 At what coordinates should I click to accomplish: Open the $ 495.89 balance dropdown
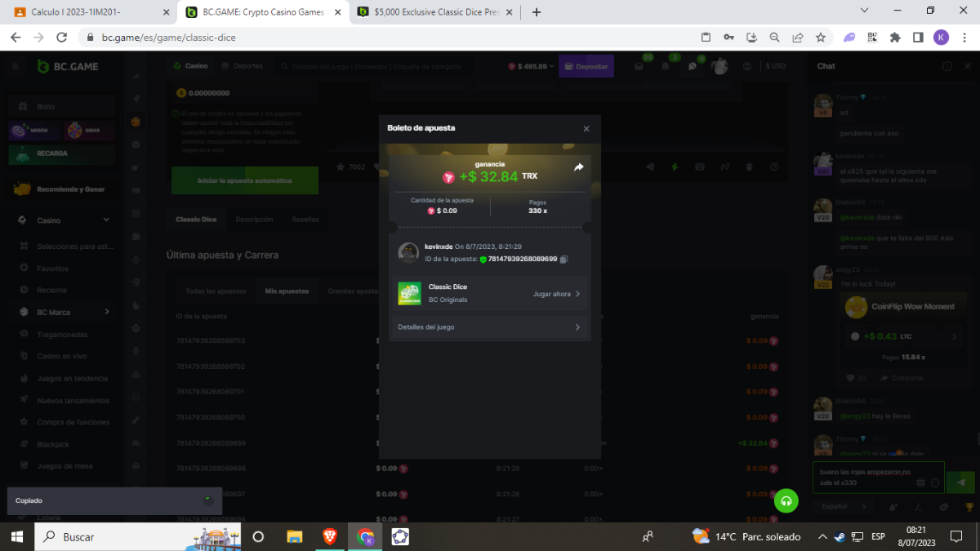pos(531,66)
